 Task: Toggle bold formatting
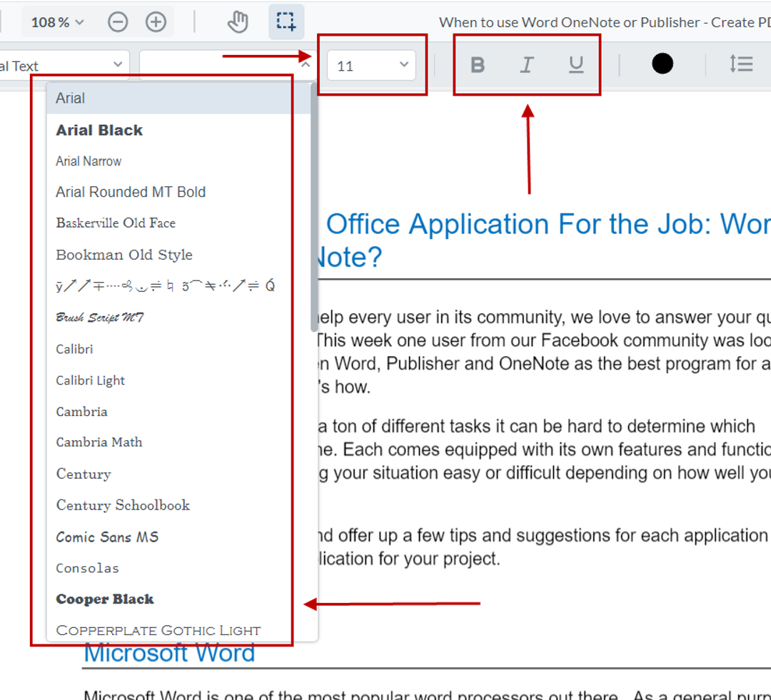pos(478,64)
